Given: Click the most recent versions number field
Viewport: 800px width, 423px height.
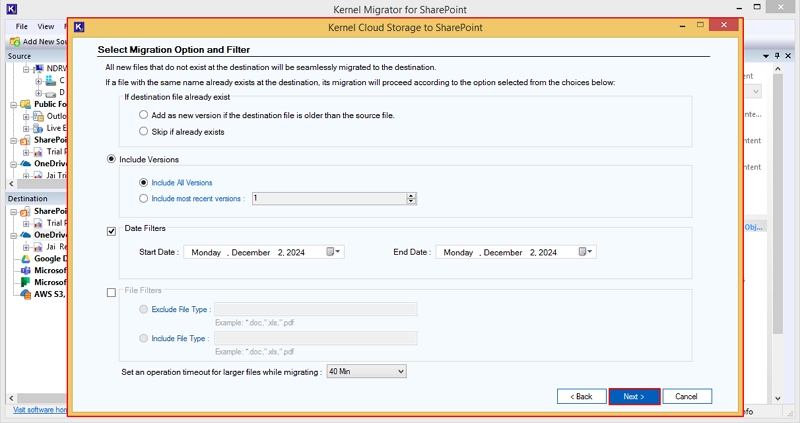Looking at the screenshot, I should tap(330, 198).
